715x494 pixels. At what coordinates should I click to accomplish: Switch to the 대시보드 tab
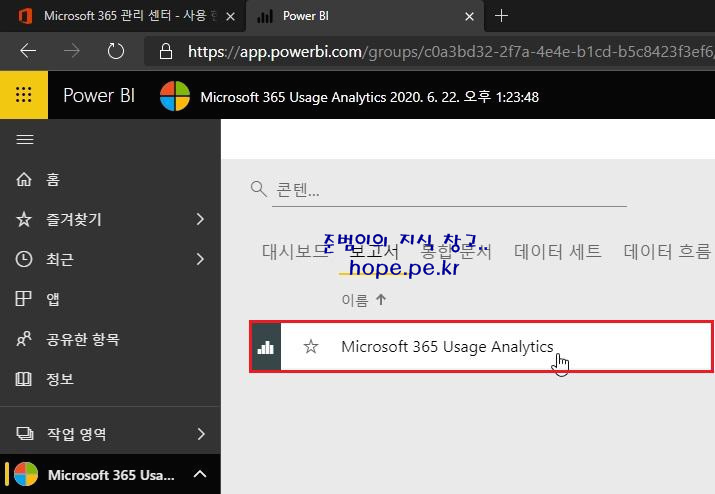[295, 251]
